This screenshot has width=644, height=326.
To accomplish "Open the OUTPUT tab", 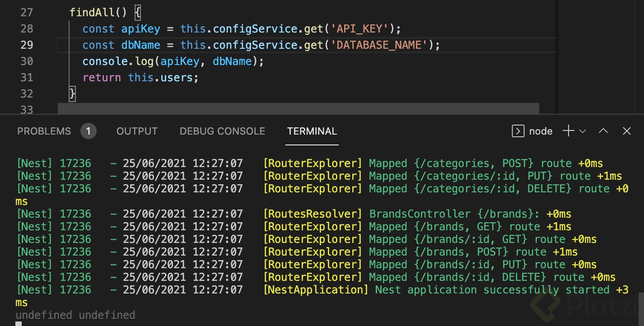I will [x=137, y=131].
